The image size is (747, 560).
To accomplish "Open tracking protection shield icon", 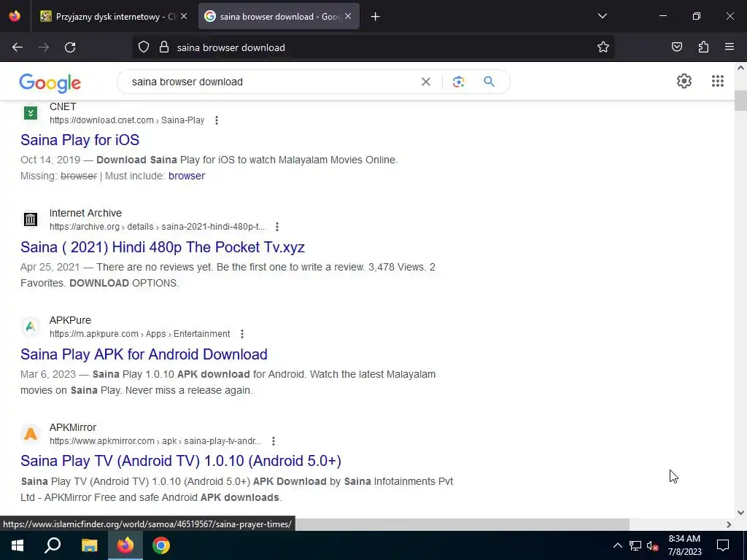I will 144,47.
